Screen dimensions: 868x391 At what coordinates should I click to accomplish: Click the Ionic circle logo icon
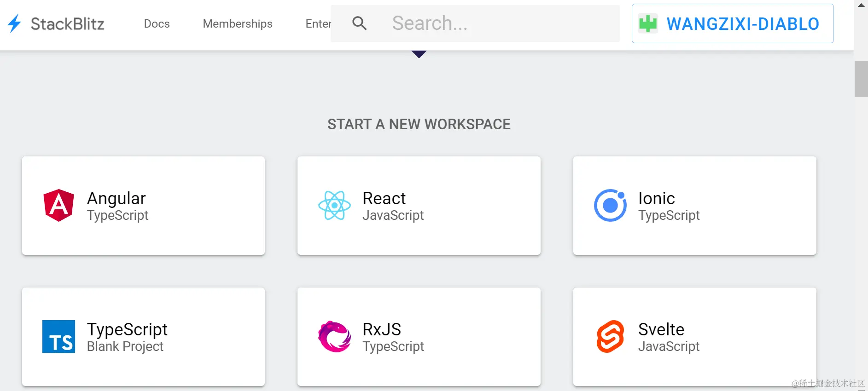pyautogui.click(x=610, y=205)
